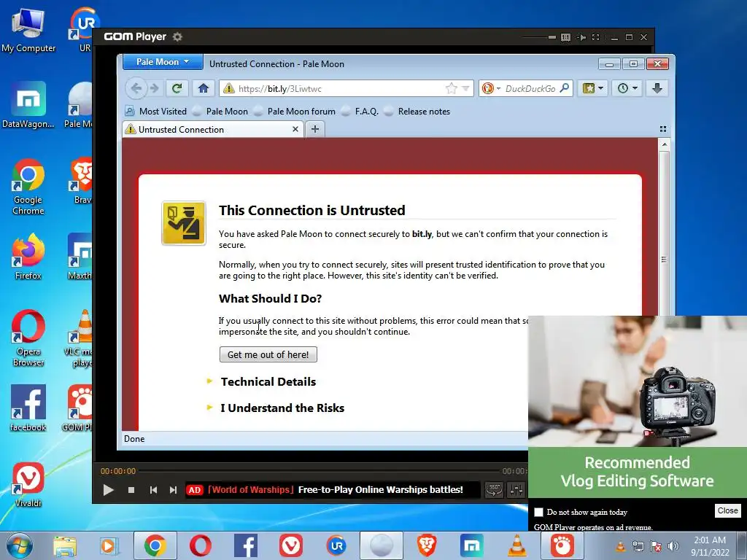Viewport: 747px width, 560px height.
Task: Open Release notes bookmark
Action: (417, 112)
